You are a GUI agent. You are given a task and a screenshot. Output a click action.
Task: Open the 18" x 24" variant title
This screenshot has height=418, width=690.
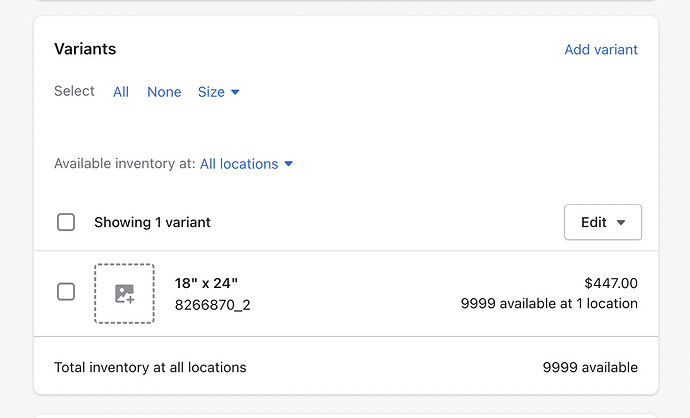(206, 283)
